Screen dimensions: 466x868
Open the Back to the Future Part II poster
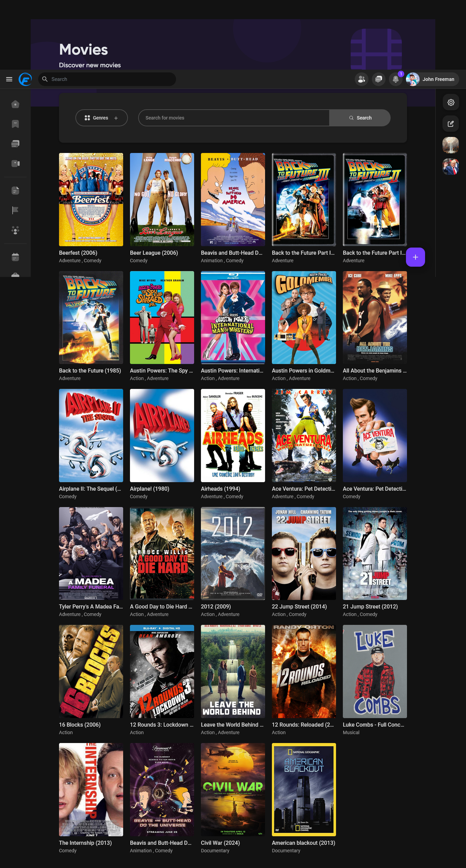375,199
